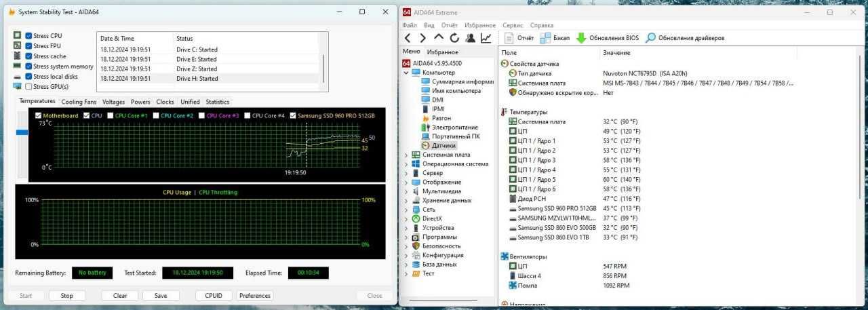Viewport: 868px width, 310px height.
Task: Collapse the Компьютер tree node
Action: (406, 72)
